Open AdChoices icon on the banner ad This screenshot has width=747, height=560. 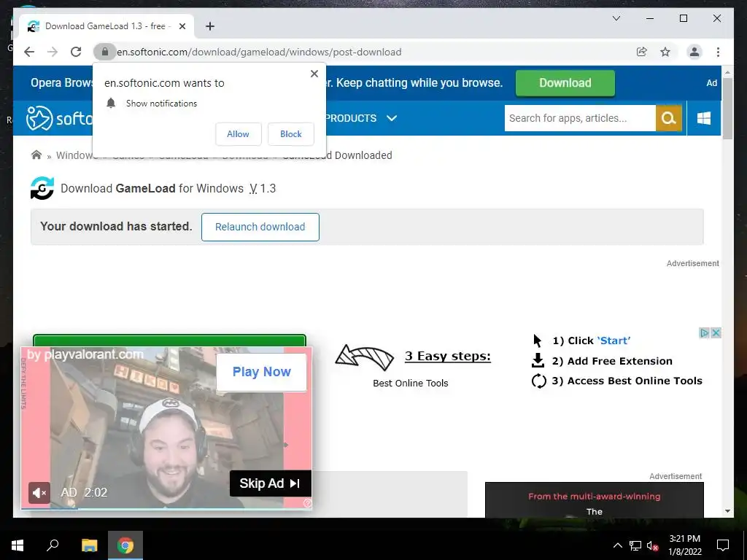coord(704,332)
